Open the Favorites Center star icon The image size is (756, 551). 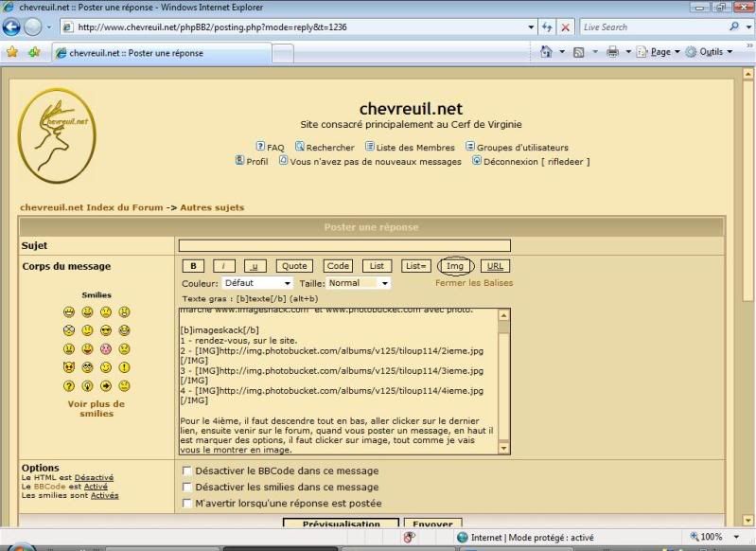[x=12, y=52]
